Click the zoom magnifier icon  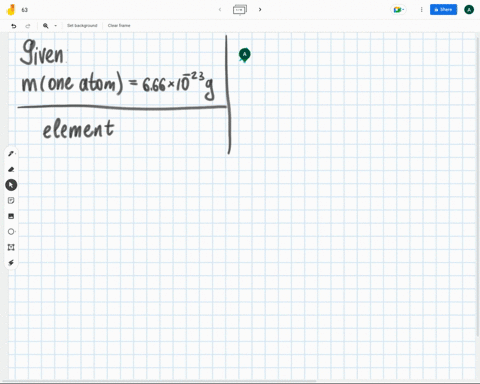coord(46,26)
